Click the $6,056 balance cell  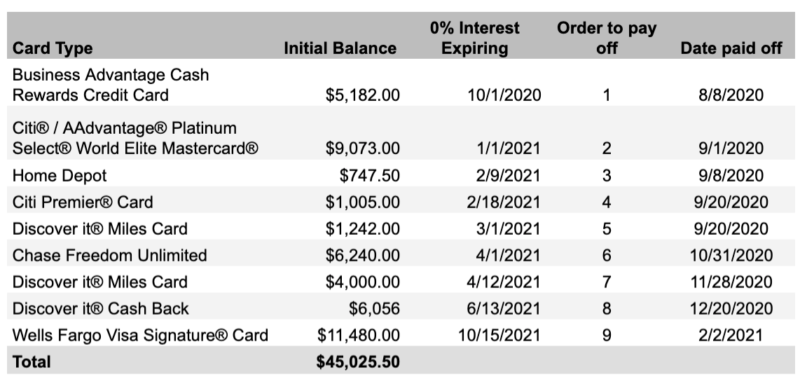pyautogui.click(x=374, y=309)
